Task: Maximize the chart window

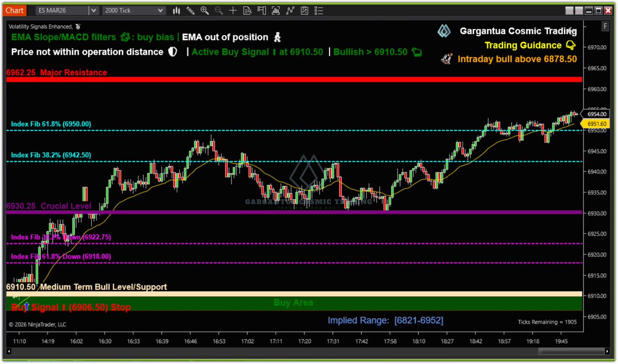Action: click(x=597, y=10)
